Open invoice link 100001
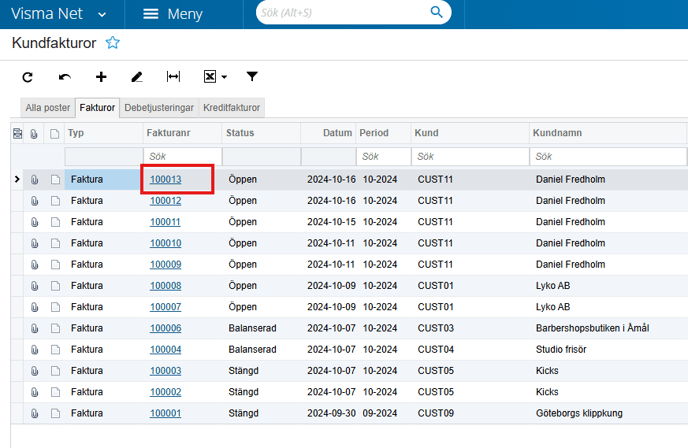The image size is (688, 448). click(x=165, y=413)
